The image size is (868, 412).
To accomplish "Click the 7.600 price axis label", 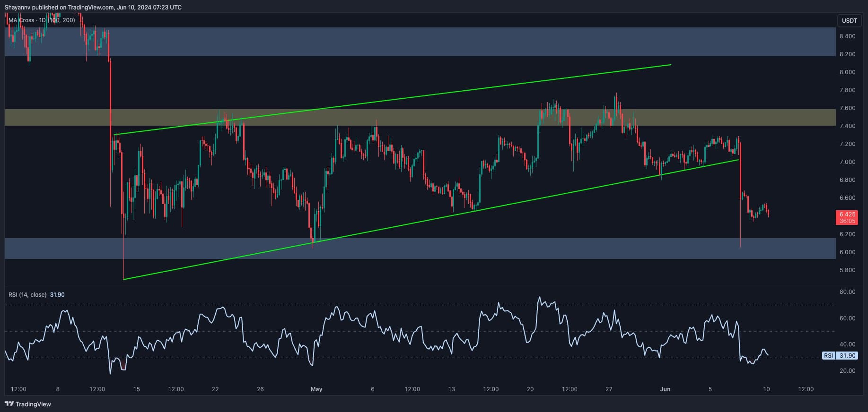I will (847, 108).
